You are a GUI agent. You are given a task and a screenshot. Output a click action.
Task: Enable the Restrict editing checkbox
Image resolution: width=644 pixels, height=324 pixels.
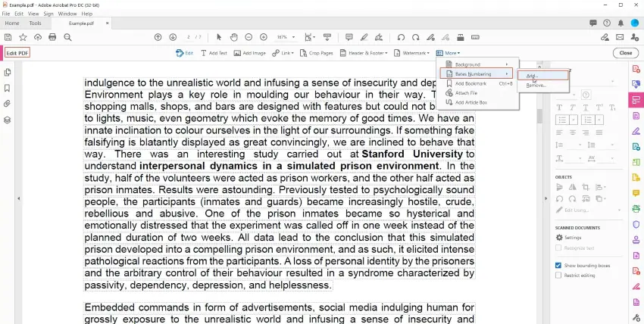(558, 276)
